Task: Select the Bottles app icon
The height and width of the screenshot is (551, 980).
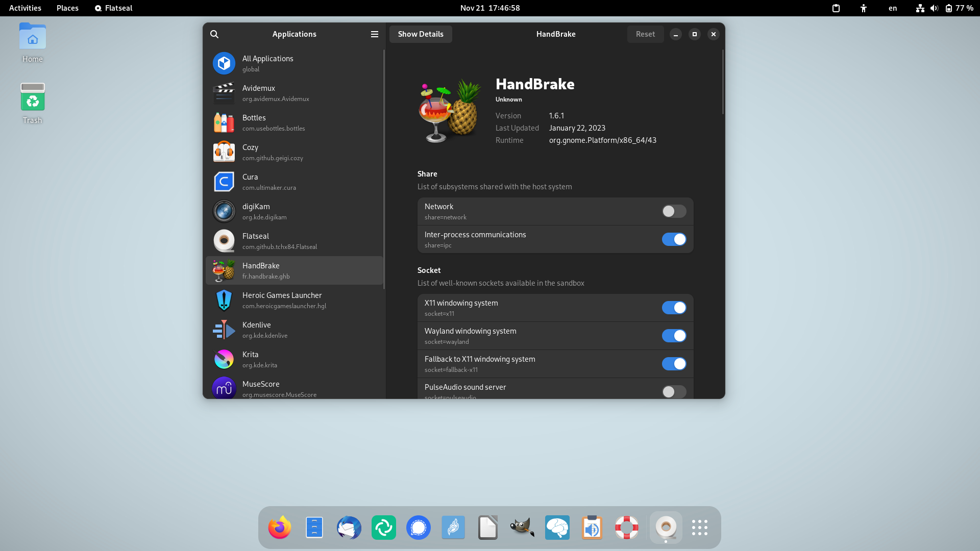Action: pyautogui.click(x=224, y=122)
